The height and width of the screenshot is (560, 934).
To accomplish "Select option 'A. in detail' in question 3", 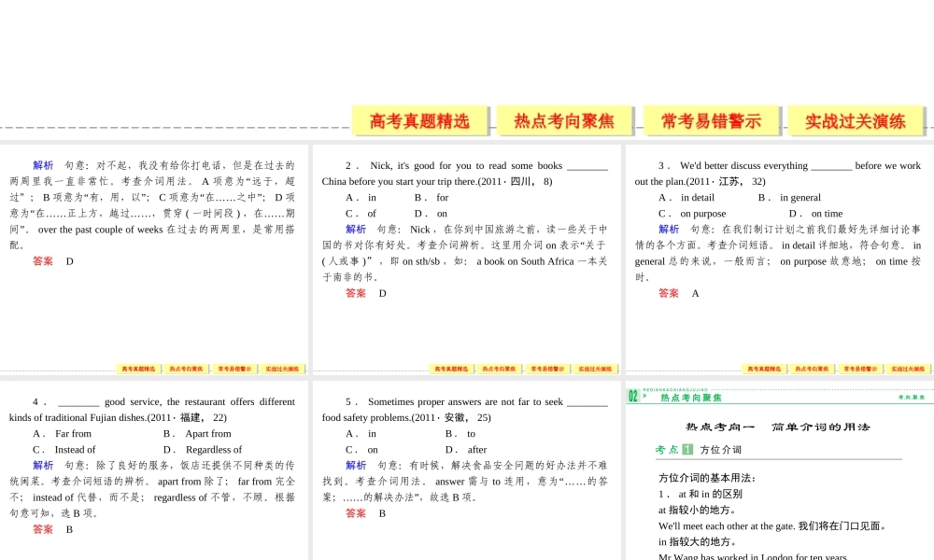I will [686, 198].
